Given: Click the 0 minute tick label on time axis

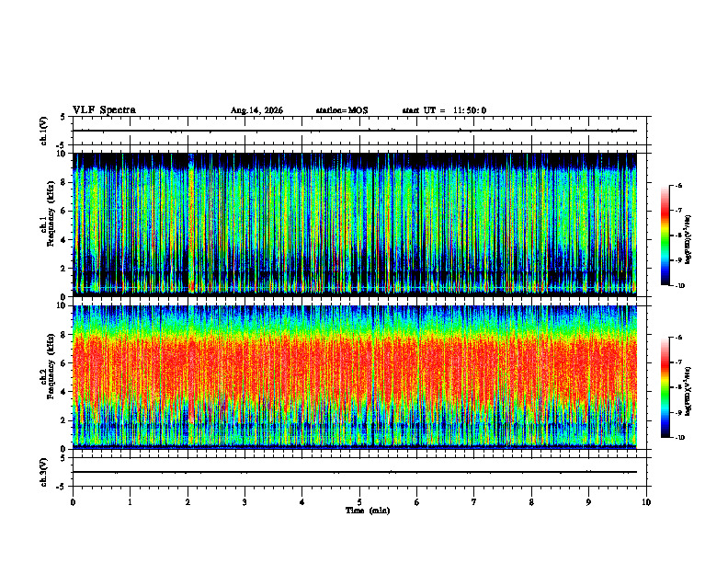Looking at the screenshot, I should (73, 502).
